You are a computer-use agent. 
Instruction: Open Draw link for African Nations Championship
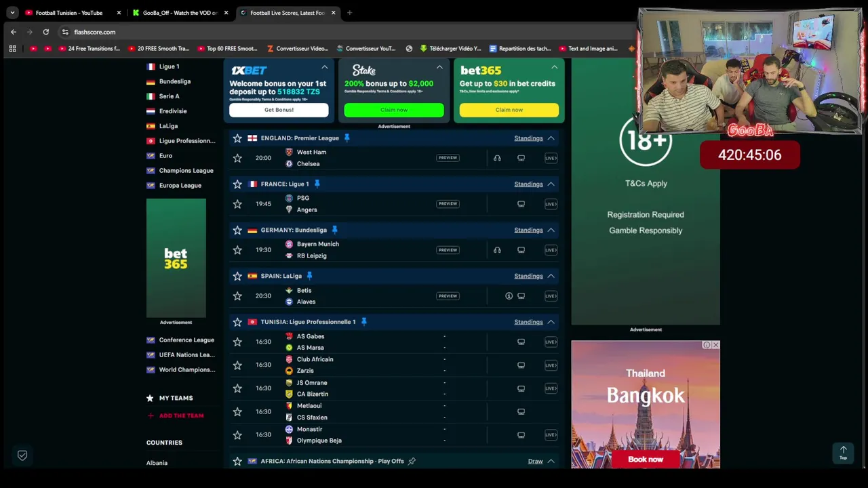pos(535,462)
